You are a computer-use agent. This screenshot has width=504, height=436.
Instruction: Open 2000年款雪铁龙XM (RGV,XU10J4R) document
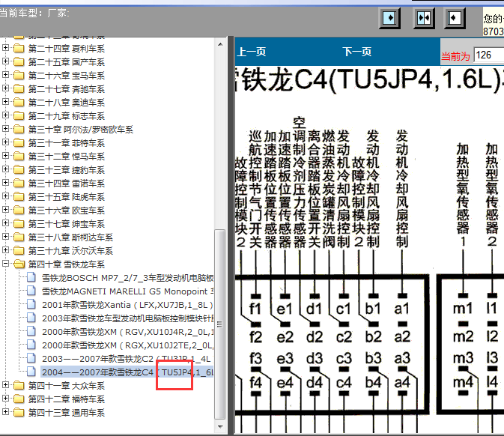pyautogui.click(x=127, y=332)
